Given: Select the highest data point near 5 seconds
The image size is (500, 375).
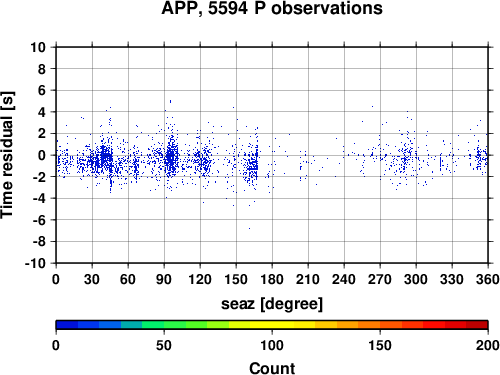Looking at the screenshot, I should tap(170, 101).
